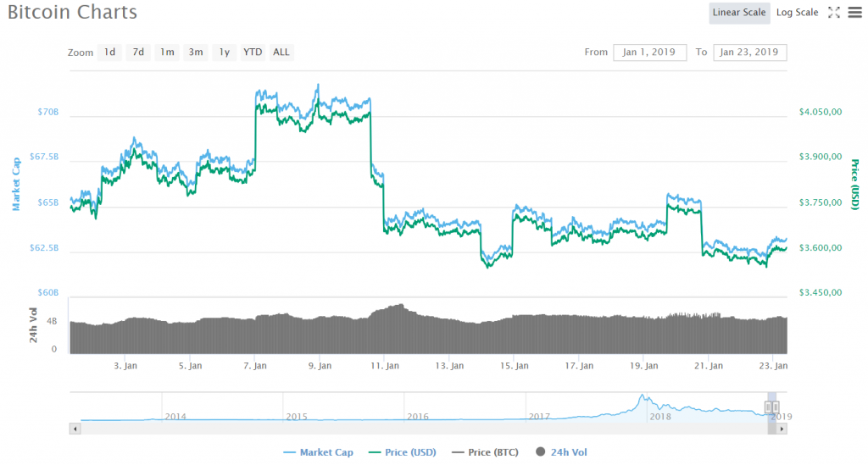Set zoom range to 7d
Image resolution: width=868 pixels, height=465 pixels.
click(x=138, y=53)
